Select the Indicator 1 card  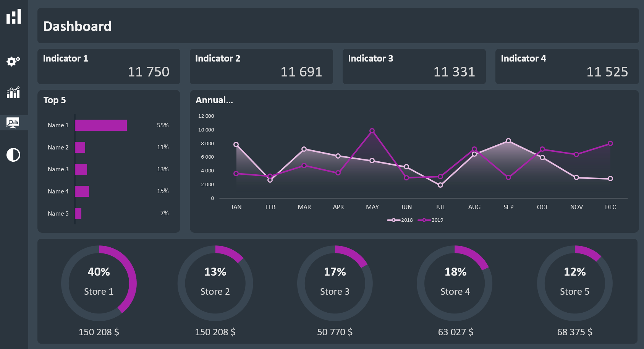coord(108,67)
